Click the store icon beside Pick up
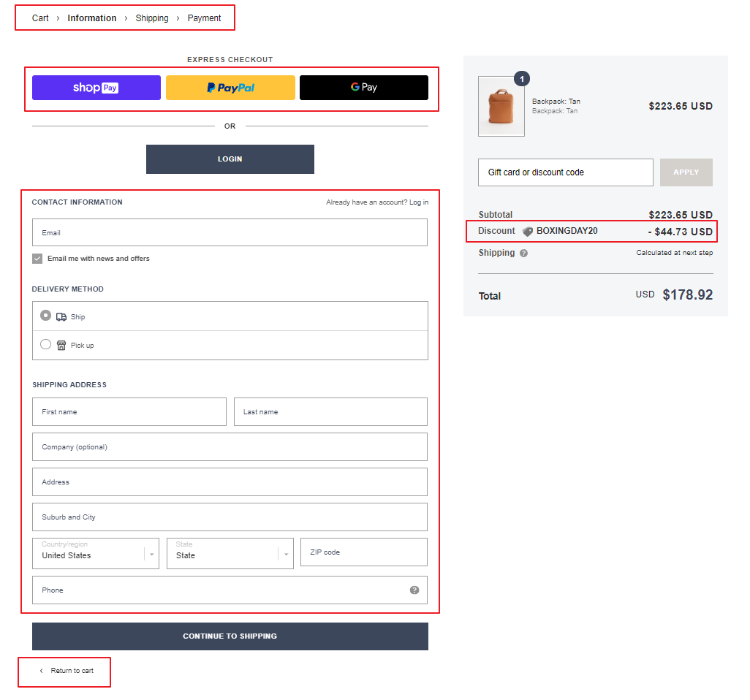The image size is (750, 700). (x=61, y=345)
